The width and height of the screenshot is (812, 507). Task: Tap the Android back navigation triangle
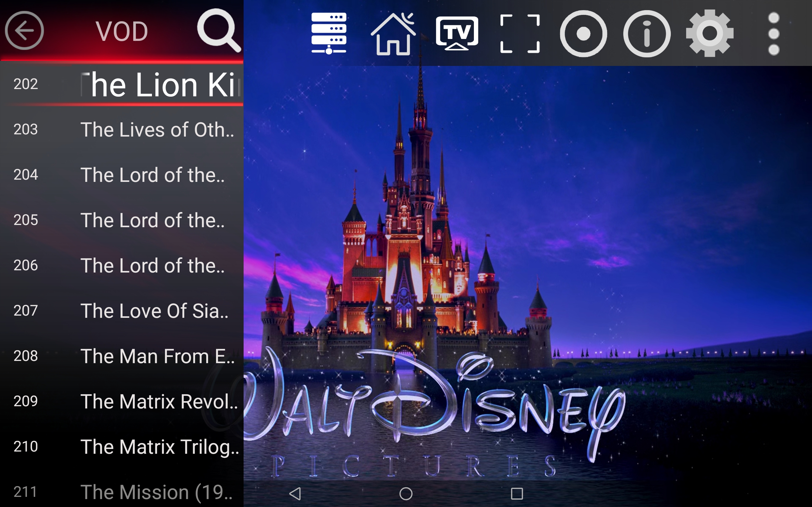295,494
